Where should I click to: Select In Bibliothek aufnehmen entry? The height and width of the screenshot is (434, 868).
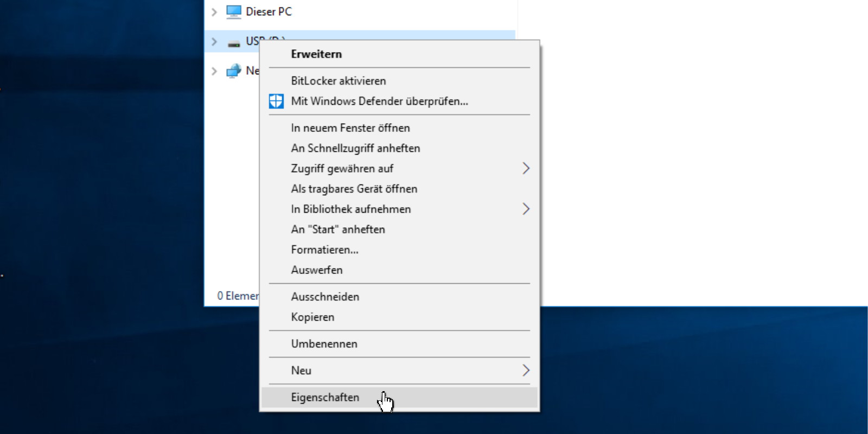399,209
